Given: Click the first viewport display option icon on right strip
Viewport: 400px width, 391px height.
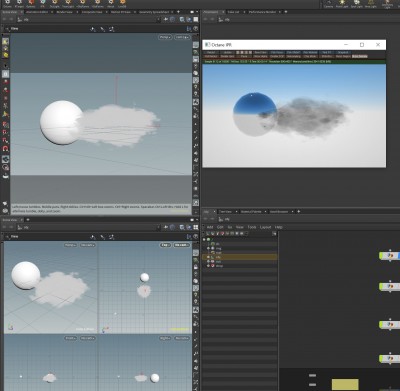Looking at the screenshot, I should [196, 45].
